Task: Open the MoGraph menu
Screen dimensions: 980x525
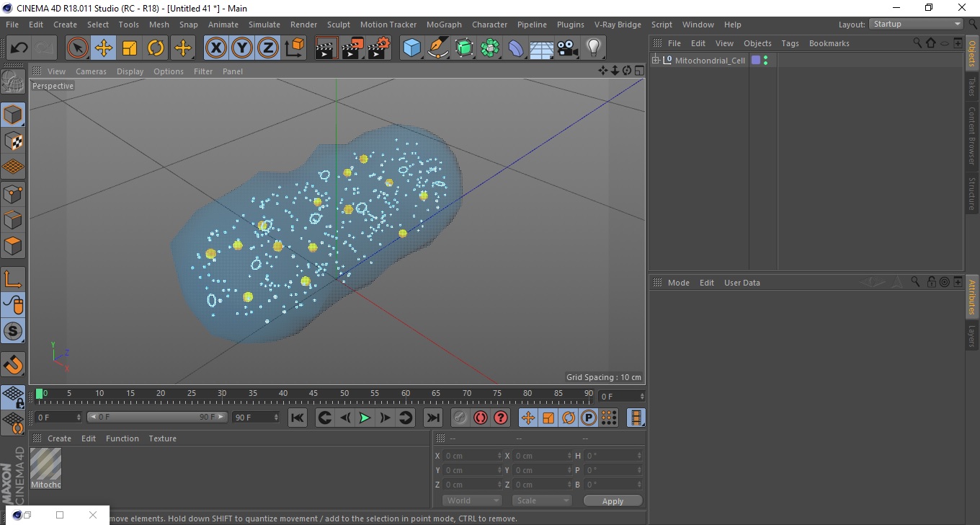Action: click(x=444, y=25)
